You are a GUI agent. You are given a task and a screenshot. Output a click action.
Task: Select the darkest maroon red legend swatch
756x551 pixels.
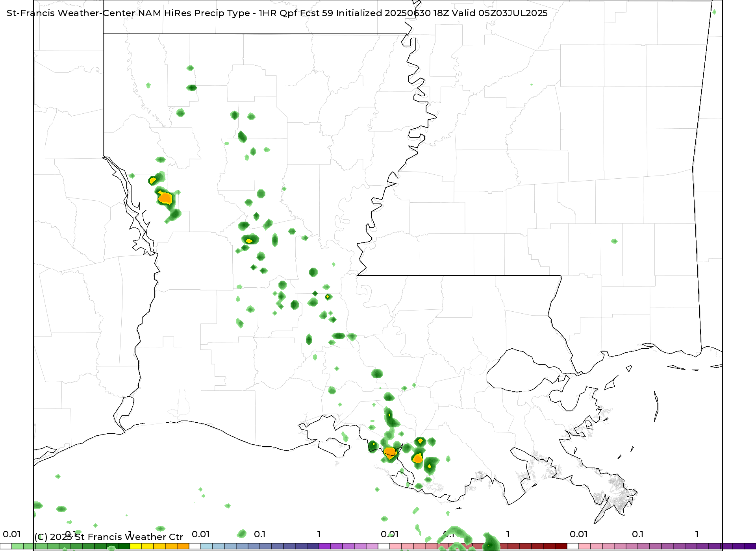coord(561,546)
